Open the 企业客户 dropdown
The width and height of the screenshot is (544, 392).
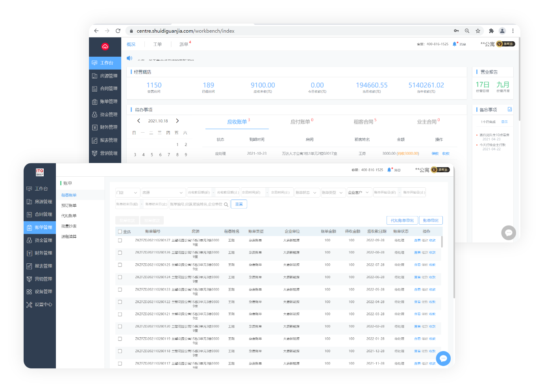[359, 192]
